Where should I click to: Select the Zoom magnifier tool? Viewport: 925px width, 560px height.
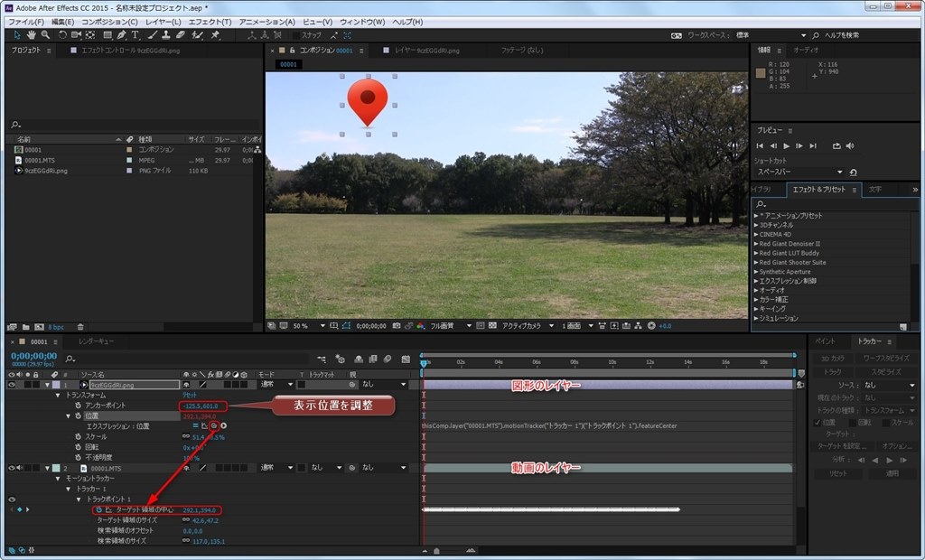tap(45, 35)
